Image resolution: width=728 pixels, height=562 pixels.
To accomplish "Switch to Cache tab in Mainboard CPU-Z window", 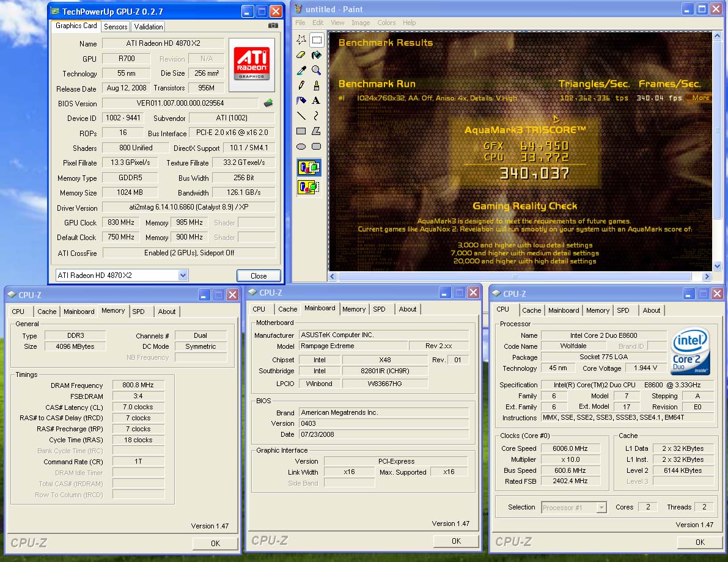I will coord(287,309).
